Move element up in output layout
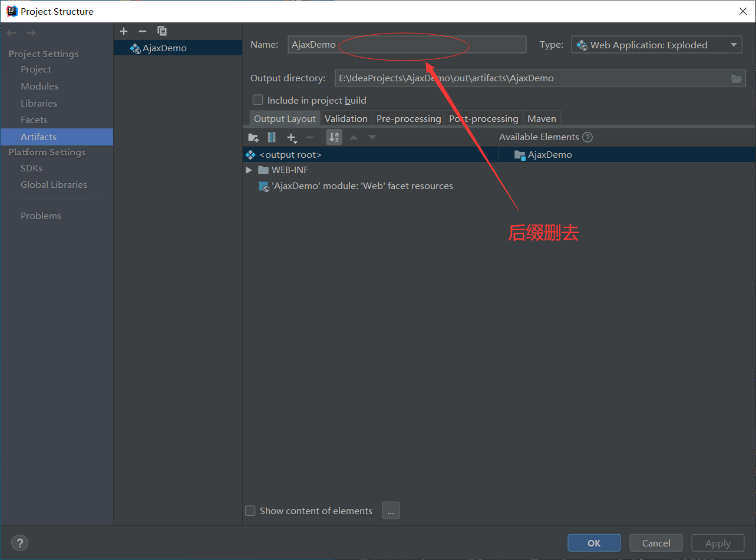This screenshot has height=560, width=756. point(354,137)
